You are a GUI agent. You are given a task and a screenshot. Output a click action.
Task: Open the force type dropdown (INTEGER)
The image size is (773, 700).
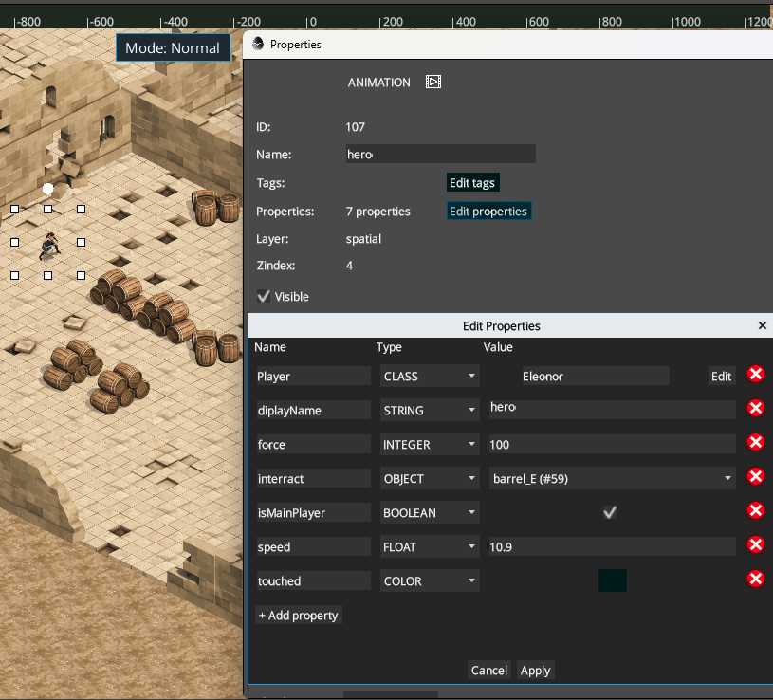coord(430,444)
